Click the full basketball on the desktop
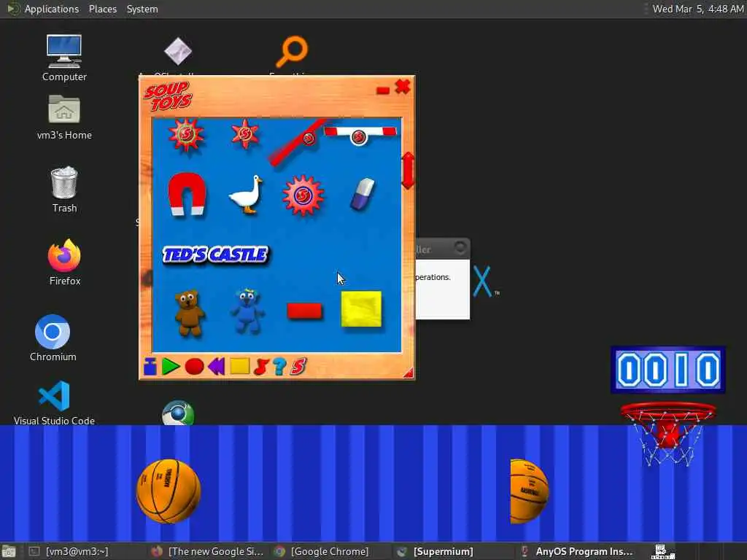Viewport: 747px width, 560px height. click(x=169, y=491)
